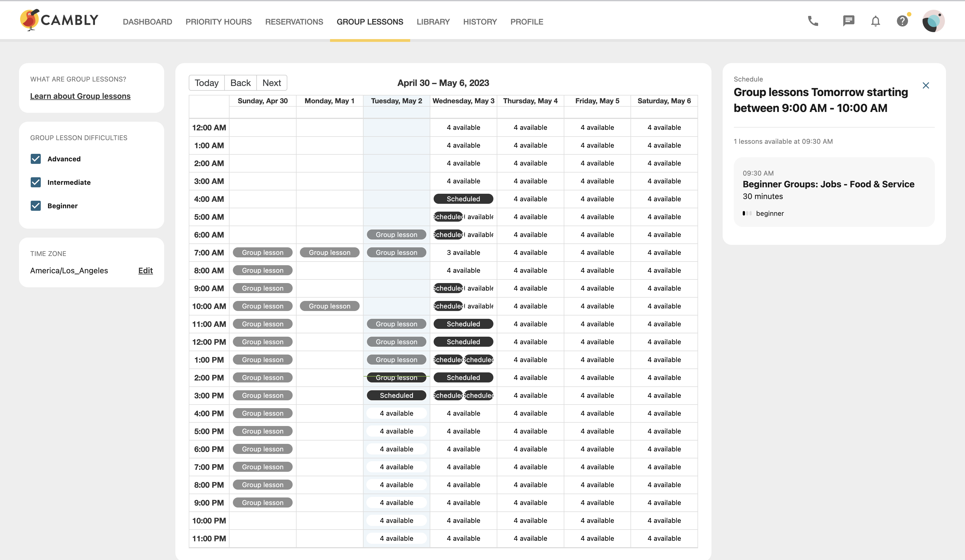Open the Priority Hours tab

219,22
